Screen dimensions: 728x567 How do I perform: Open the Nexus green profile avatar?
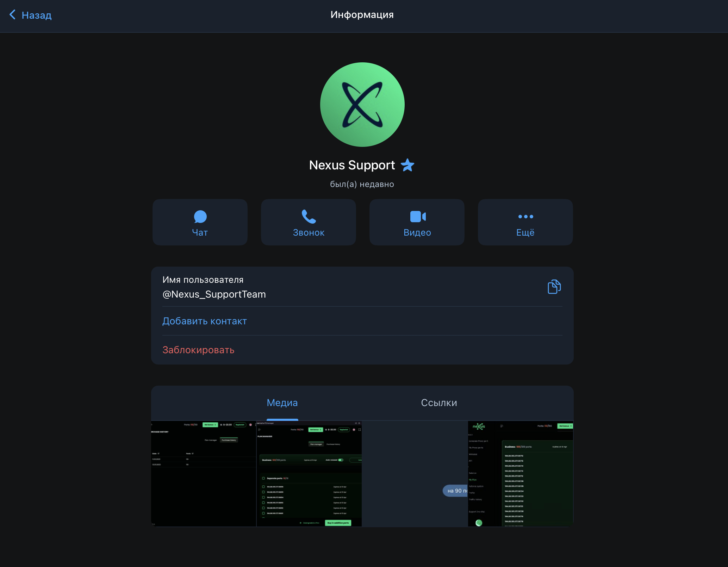[362, 105]
